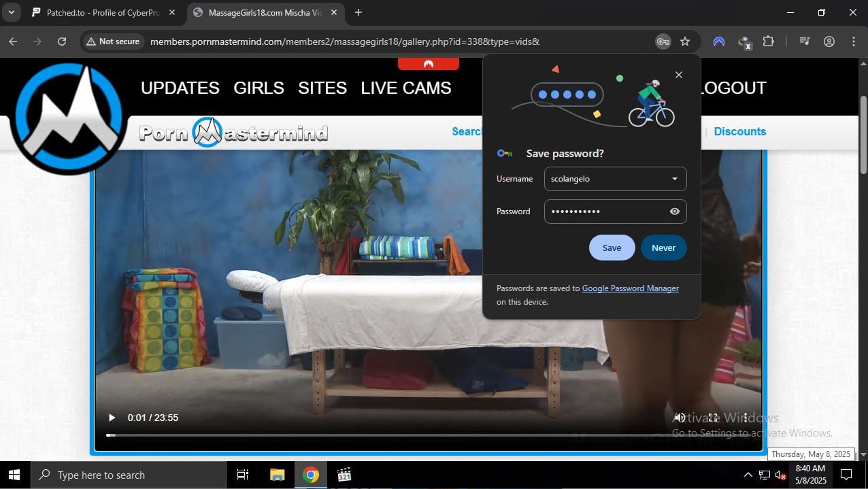The height and width of the screenshot is (489, 868).
Task: Open the blue arc extension icon
Action: click(x=719, y=41)
